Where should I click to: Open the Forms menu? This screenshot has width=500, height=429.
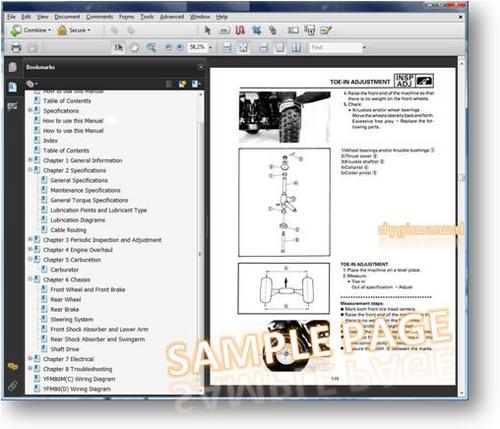[x=126, y=17]
